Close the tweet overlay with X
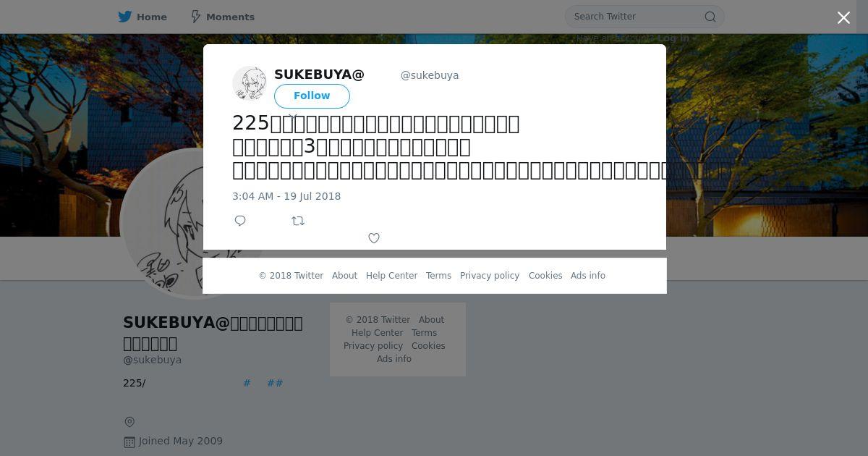 coord(843,18)
